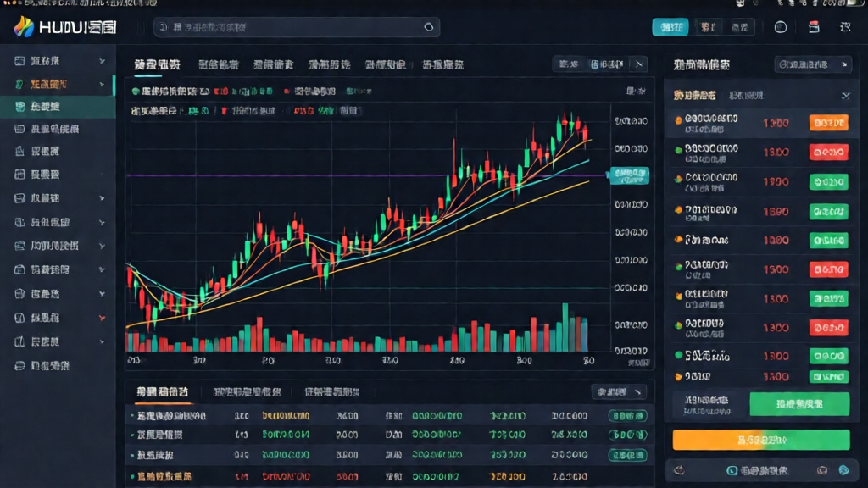
Task: Click the rightmost header settings icon
Action: (845, 27)
